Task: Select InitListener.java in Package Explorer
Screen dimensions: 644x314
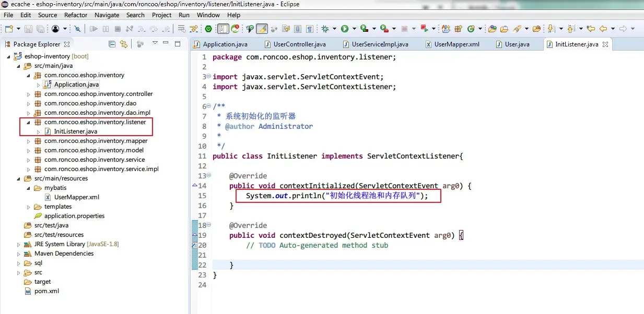Action: [x=75, y=131]
